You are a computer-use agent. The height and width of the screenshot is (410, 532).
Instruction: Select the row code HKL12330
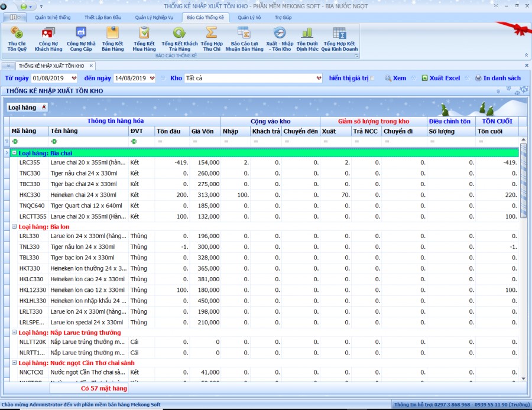click(33, 289)
